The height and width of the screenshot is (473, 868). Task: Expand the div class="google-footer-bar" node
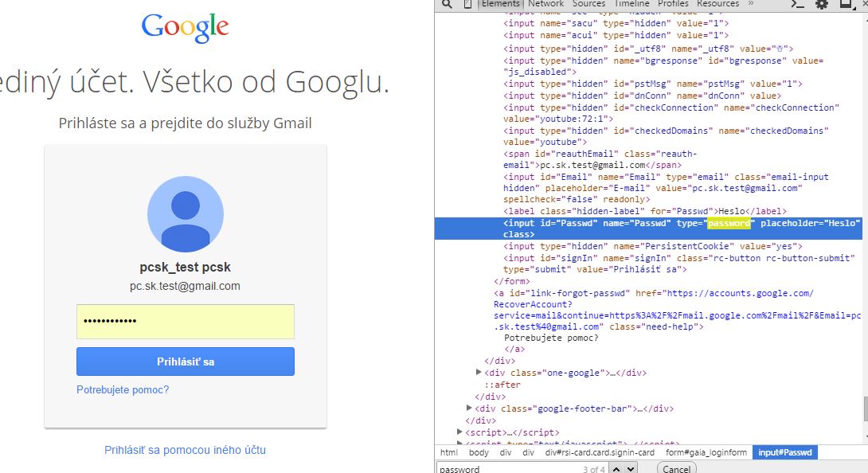[469, 408]
